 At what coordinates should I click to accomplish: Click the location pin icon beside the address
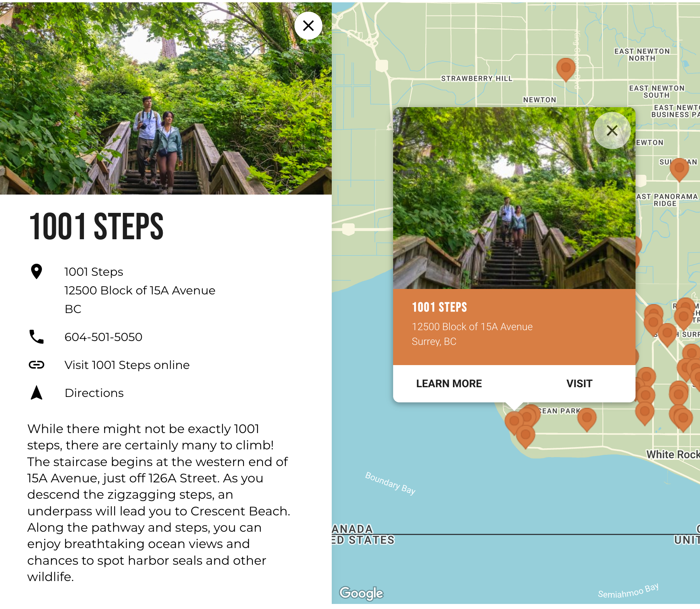(37, 272)
